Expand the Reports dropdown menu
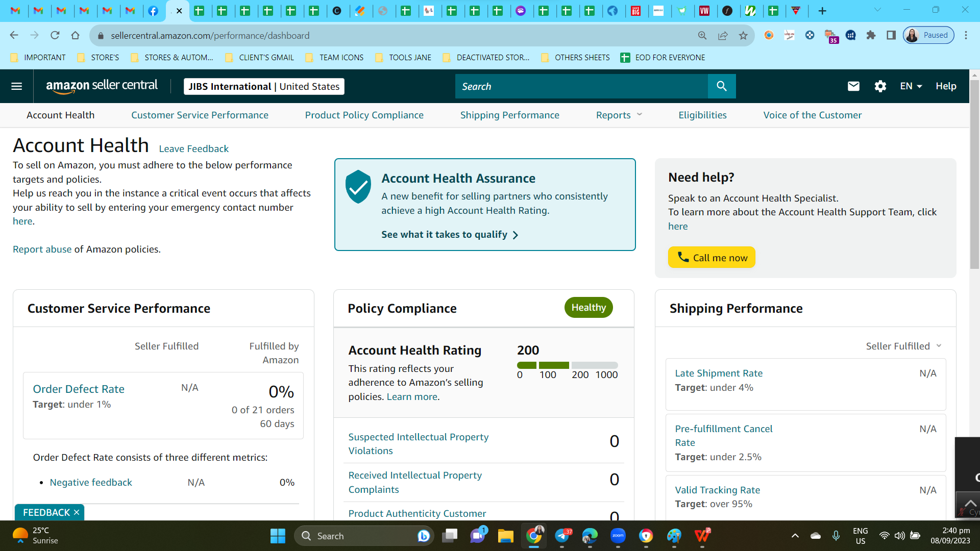Screen dimensions: 980x551 coord(619,115)
